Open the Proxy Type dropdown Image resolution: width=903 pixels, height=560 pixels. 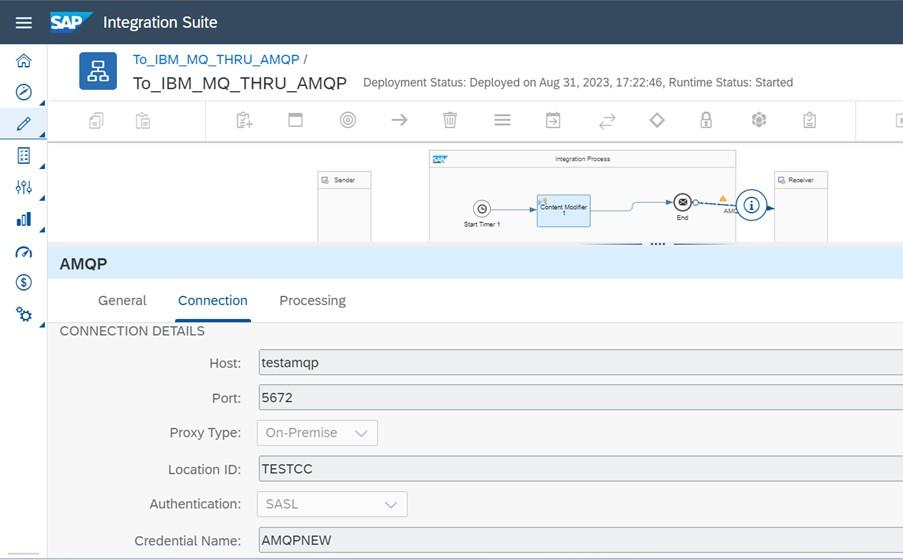pyautogui.click(x=317, y=433)
